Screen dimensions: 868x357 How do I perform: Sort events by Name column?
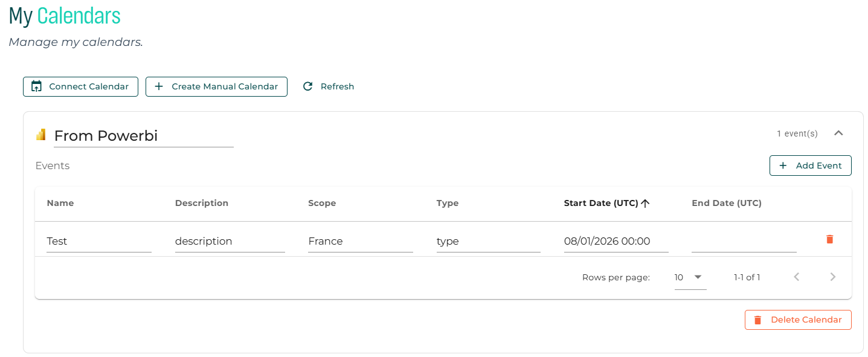[60, 203]
